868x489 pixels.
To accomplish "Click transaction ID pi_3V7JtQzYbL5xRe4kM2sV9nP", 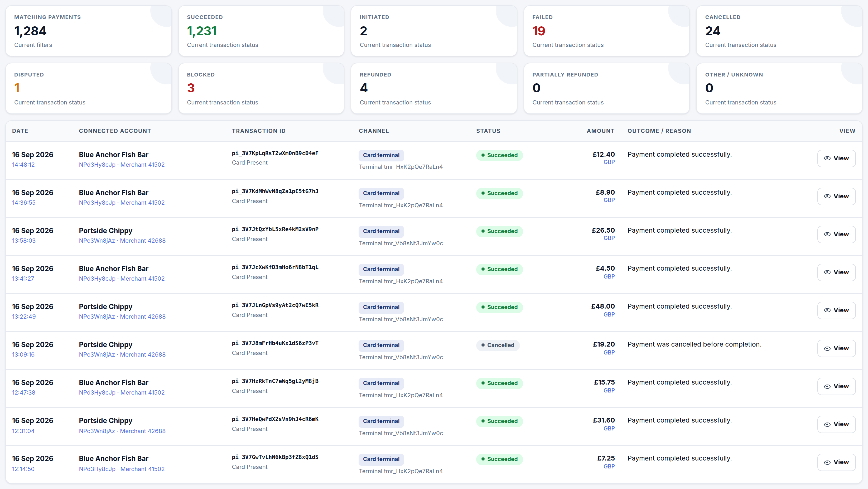I will click(x=275, y=229).
